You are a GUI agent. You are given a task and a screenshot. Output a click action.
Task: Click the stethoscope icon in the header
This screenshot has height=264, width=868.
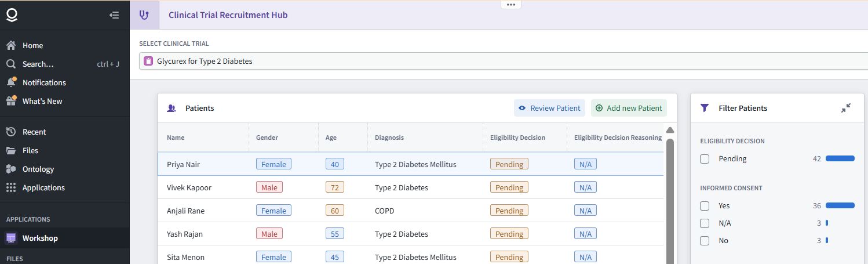[x=144, y=15]
